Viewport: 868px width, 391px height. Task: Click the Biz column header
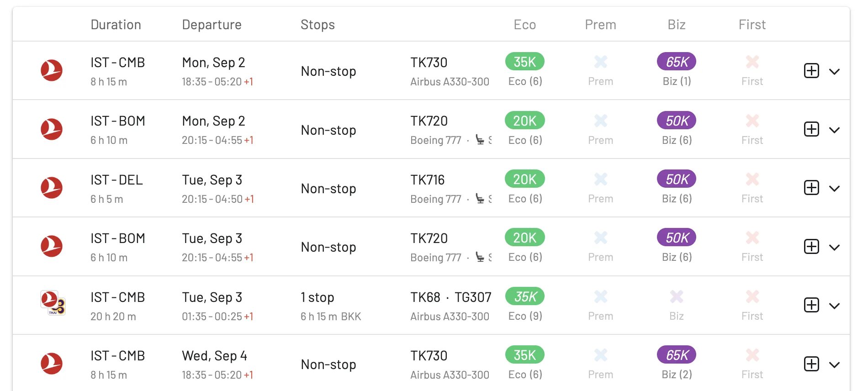[x=677, y=25]
